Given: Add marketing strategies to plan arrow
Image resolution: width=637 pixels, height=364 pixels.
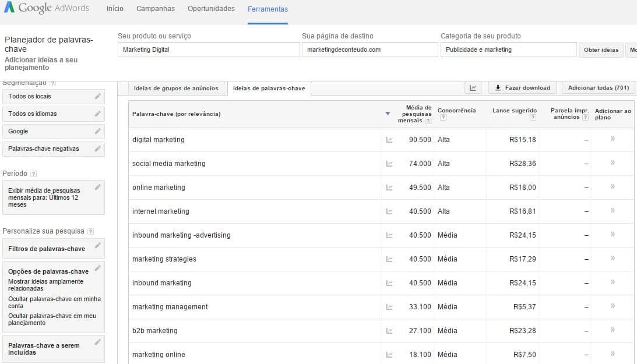Looking at the screenshot, I should point(613,259).
